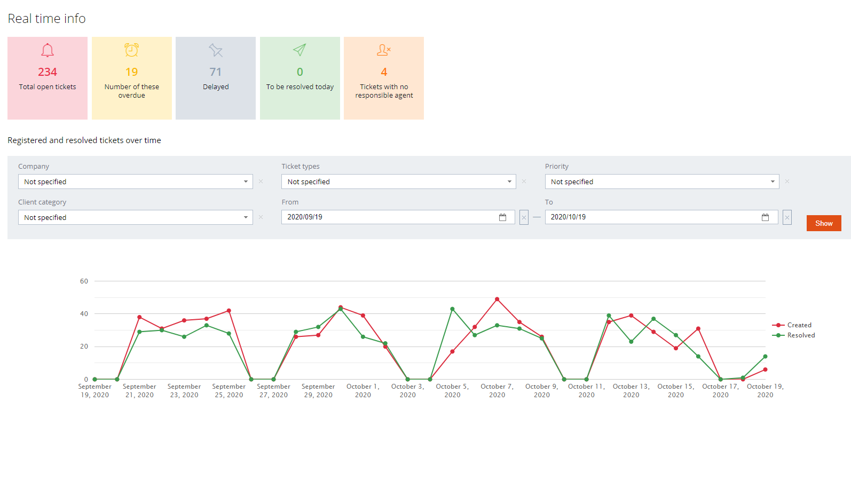Click the no responsible agent user icon
This screenshot has width=851, height=504.
click(x=384, y=50)
